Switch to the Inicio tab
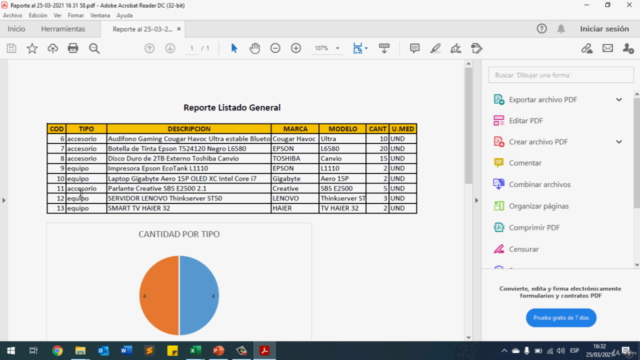 16,29
